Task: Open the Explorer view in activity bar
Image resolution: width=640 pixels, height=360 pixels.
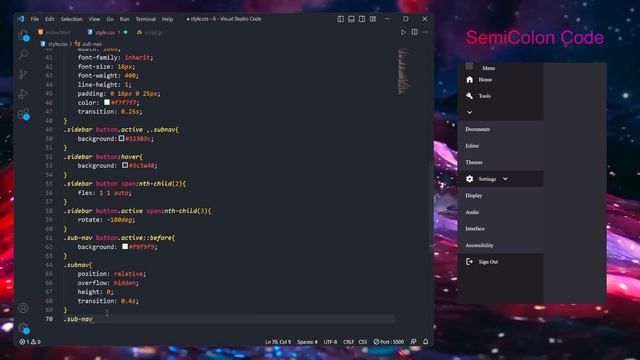Action: (24, 35)
